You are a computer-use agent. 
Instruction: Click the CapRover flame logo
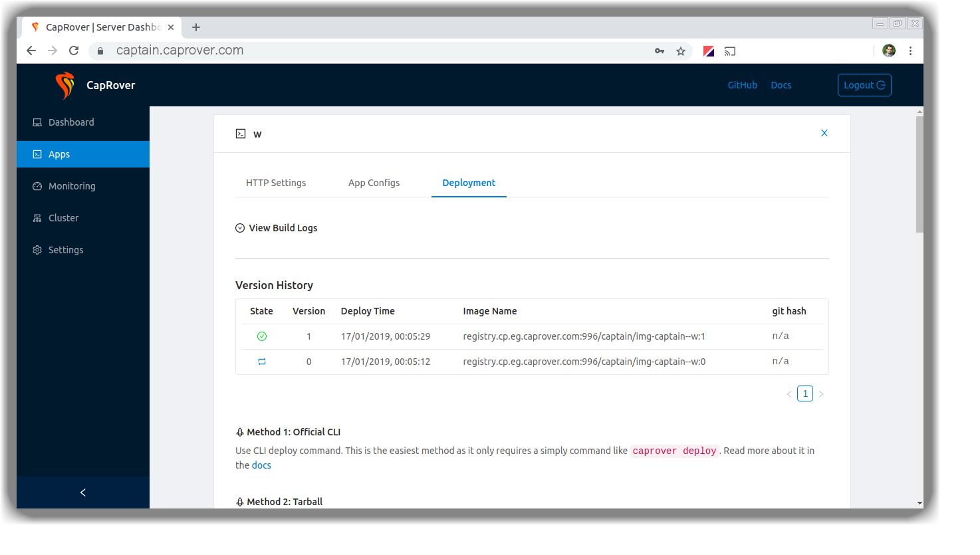tap(64, 85)
